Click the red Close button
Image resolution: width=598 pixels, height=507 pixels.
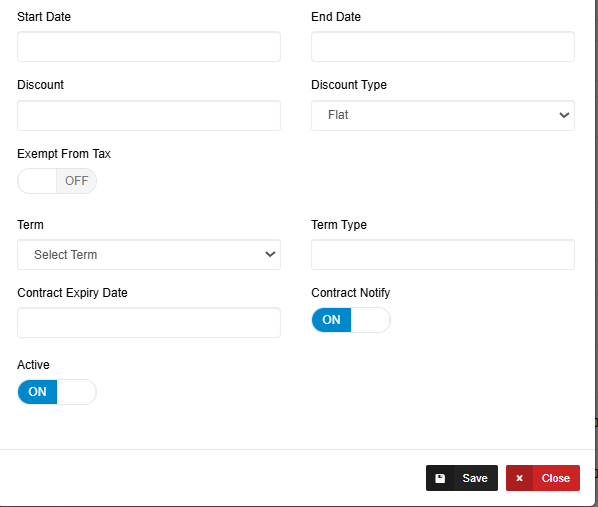click(543, 478)
